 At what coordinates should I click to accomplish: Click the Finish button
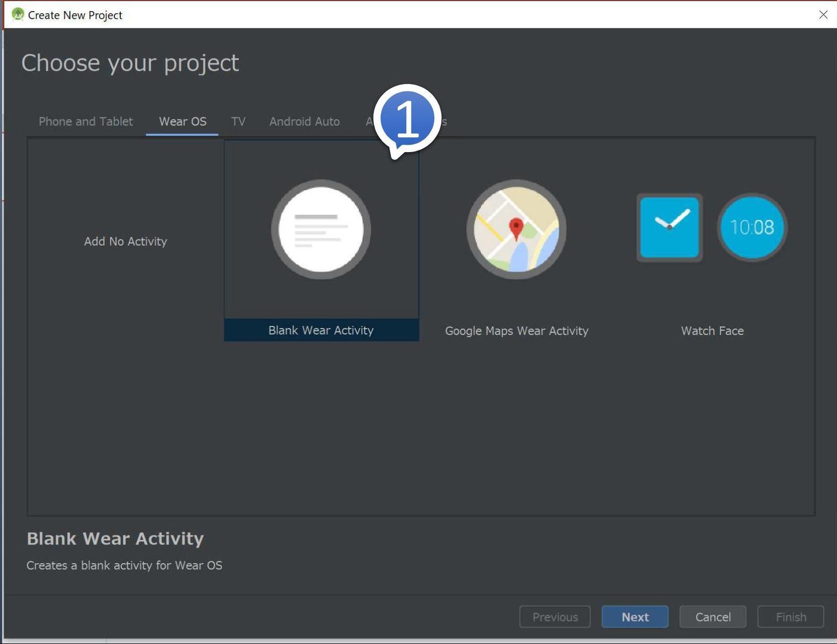pos(791,617)
